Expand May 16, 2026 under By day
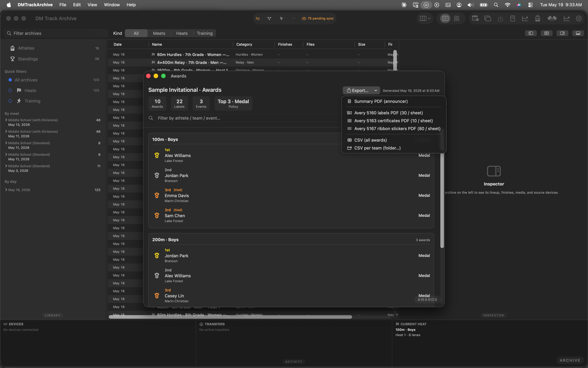 (6, 190)
